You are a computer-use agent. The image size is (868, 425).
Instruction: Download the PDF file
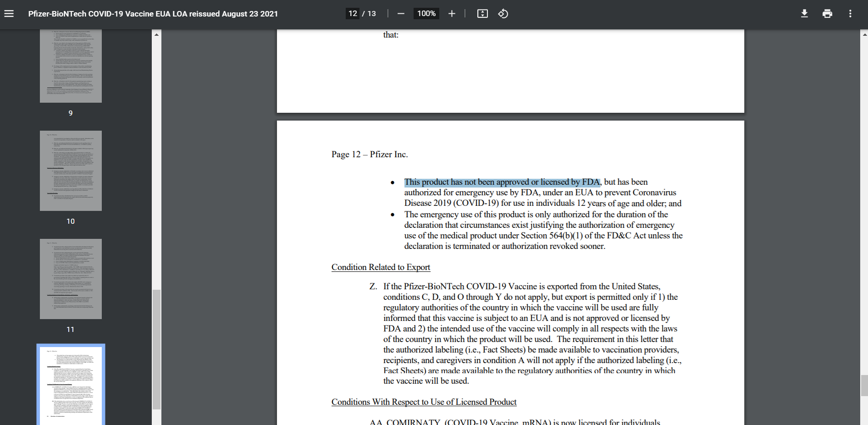click(x=804, y=14)
